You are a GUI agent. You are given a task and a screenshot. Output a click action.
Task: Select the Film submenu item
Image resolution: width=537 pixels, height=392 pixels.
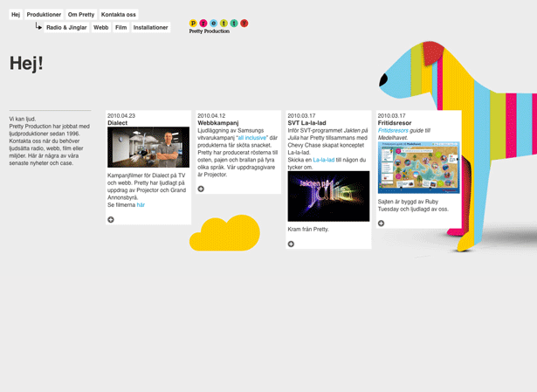[121, 28]
